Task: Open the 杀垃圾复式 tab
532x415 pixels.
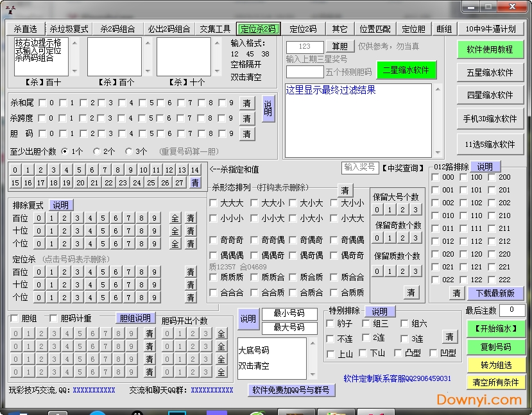Action: (x=69, y=29)
